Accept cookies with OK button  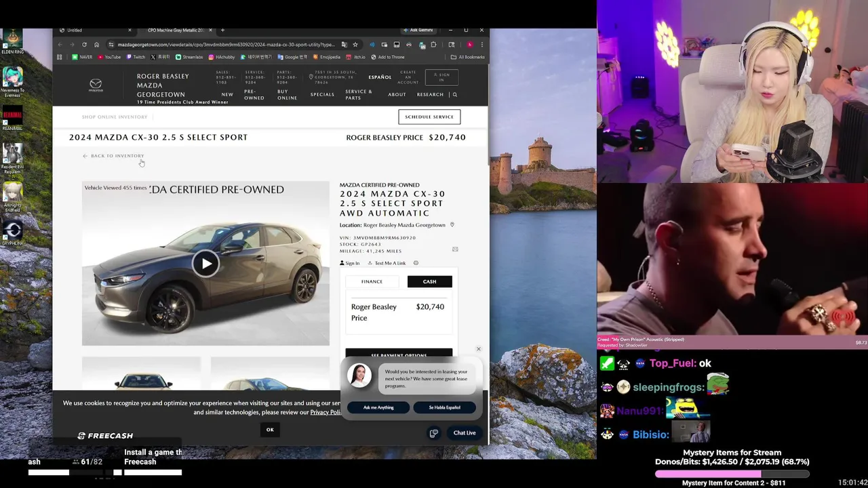pos(270,430)
